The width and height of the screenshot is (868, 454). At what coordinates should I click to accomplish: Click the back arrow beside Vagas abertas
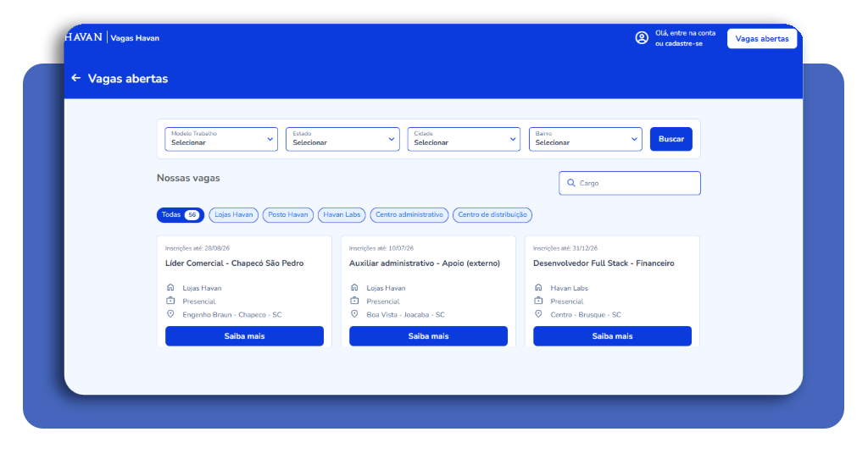[76, 78]
